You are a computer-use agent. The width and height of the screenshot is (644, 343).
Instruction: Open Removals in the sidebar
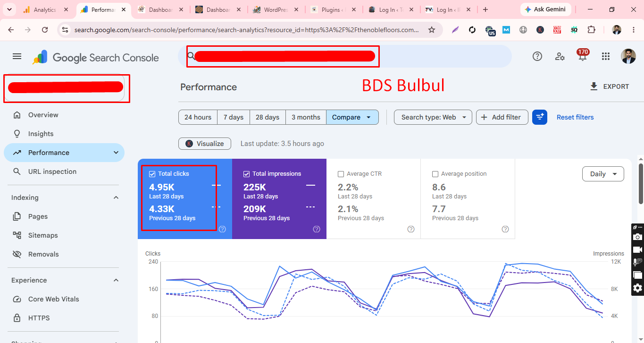tap(64, 254)
